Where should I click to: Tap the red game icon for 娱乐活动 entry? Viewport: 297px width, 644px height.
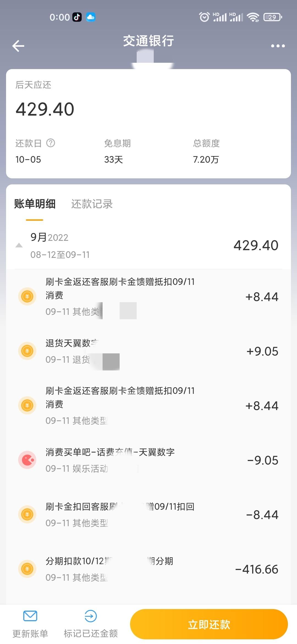pyautogui.click(x=27, y=460)
